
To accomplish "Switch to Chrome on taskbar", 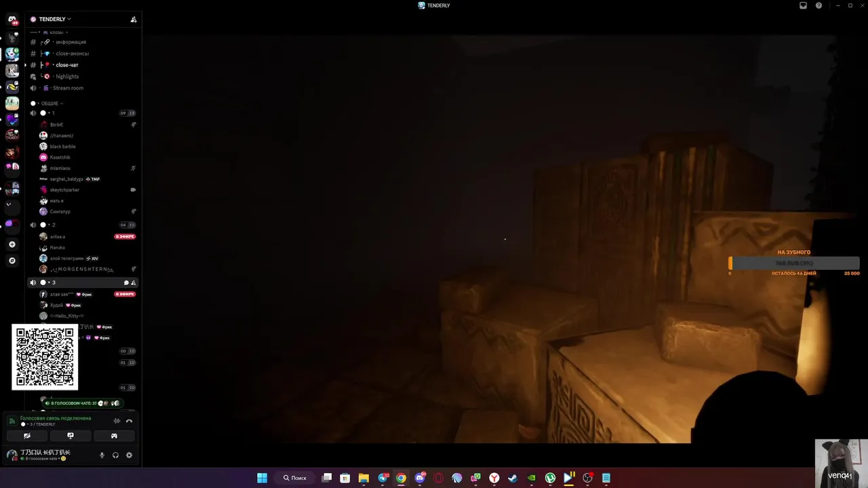I will [401, 478].
